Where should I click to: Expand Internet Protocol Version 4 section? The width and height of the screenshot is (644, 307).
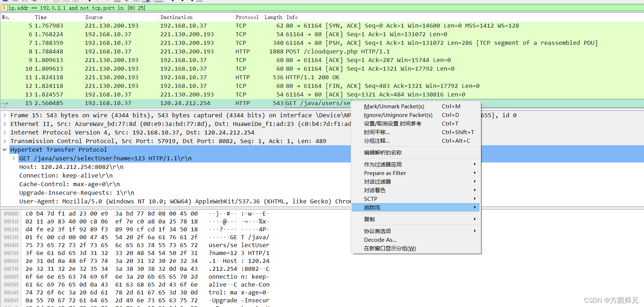5,132
